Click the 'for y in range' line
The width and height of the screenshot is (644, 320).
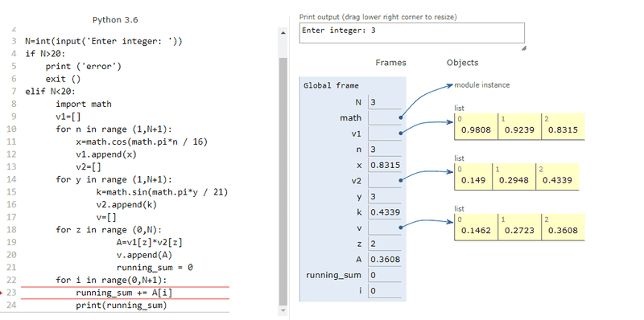click(x=114, y=179)
